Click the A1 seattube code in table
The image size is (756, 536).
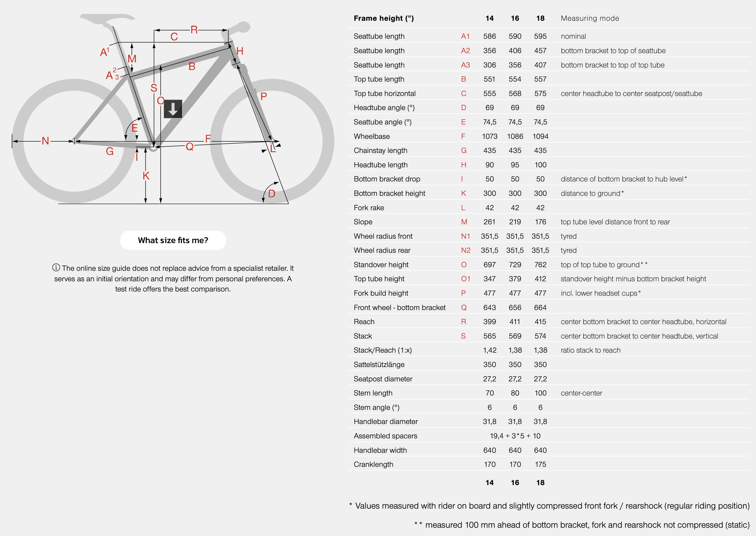[x=465, y=36]
